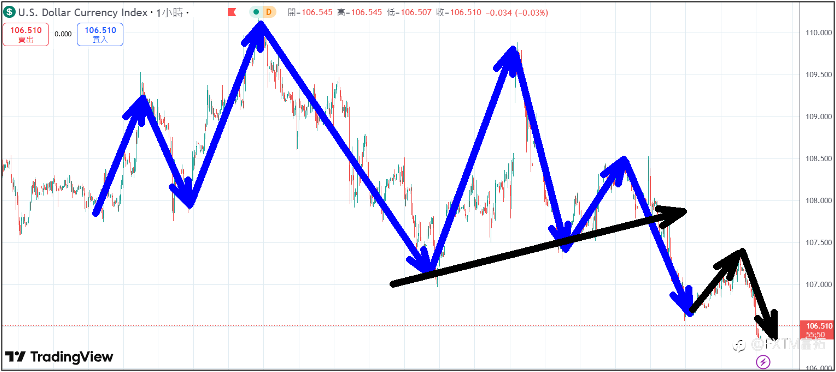
Task: Click the orange D delayed-data badge
Action: 269,12
